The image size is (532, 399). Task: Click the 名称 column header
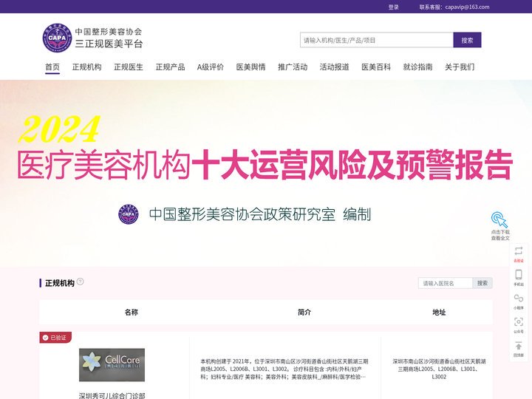pyautogui.click(x=132, y=312)
